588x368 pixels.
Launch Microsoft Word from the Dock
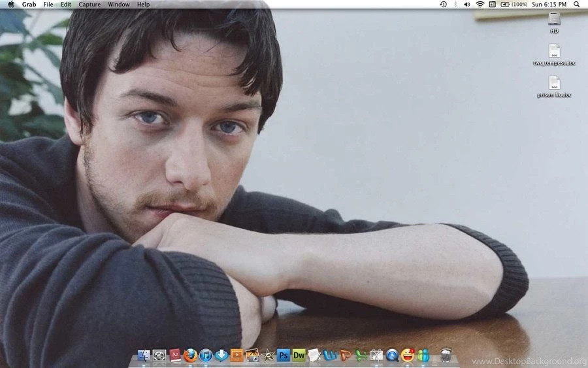coord(330,355)
